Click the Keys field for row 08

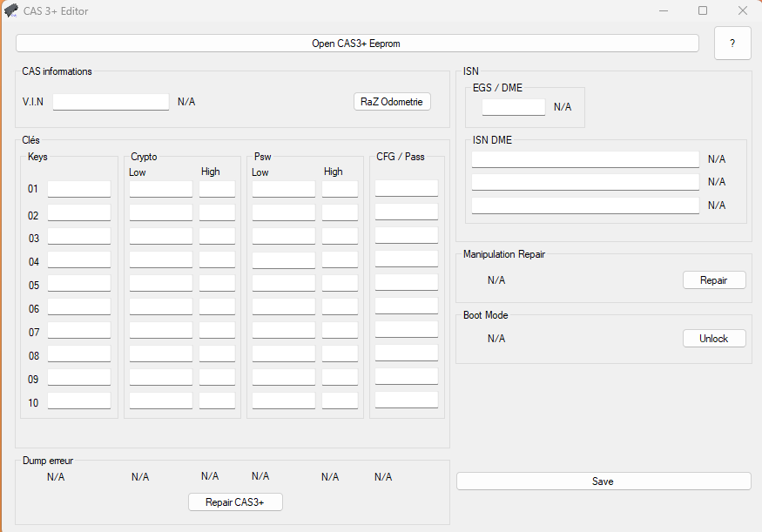(x=79, y=354)
